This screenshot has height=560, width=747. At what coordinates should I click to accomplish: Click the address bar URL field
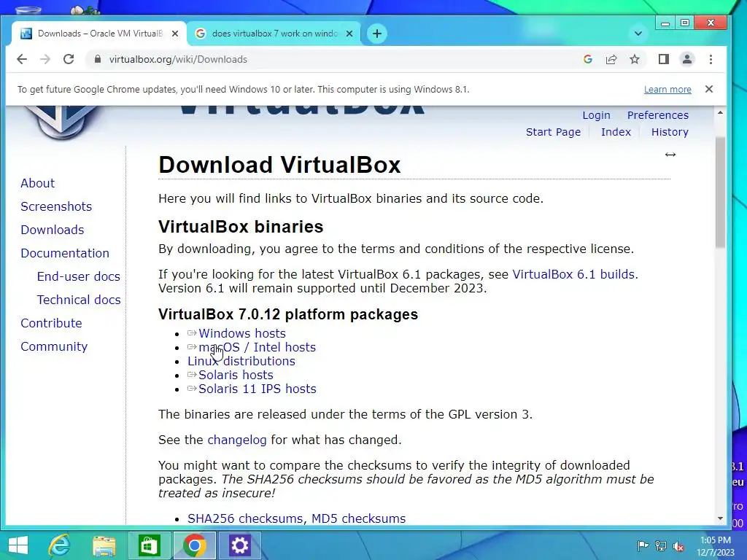(x=333, y=59)
